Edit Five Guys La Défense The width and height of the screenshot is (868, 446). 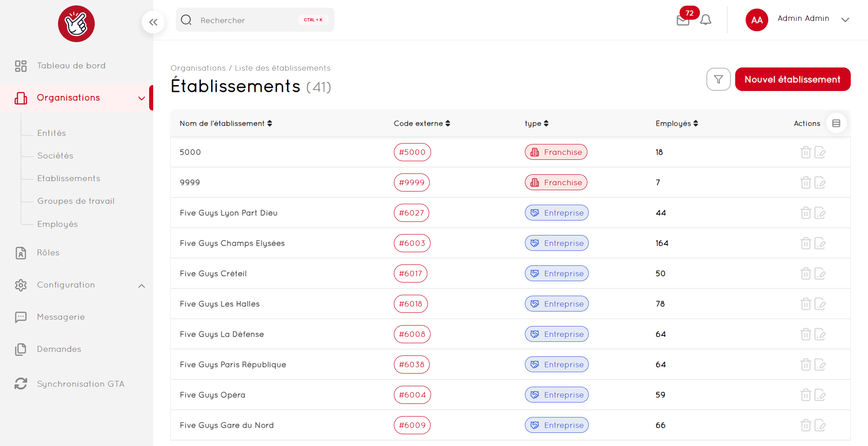820,334
